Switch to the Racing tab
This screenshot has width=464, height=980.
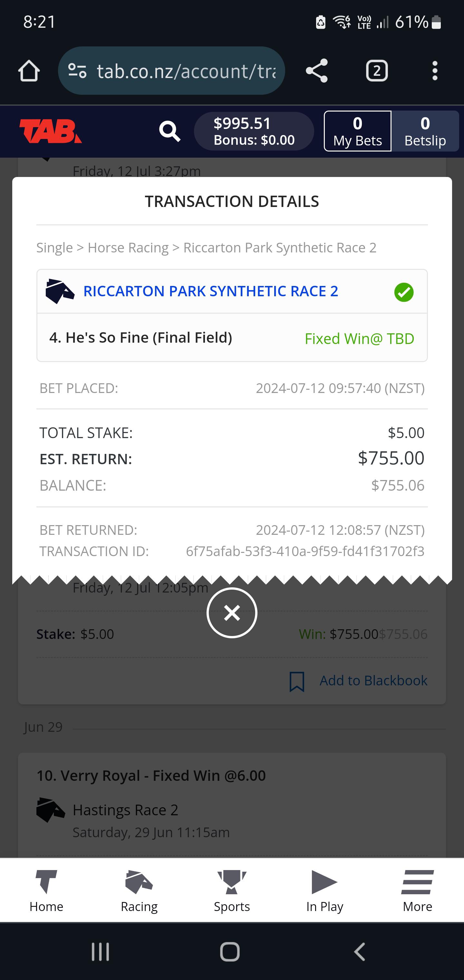(139, 891)
